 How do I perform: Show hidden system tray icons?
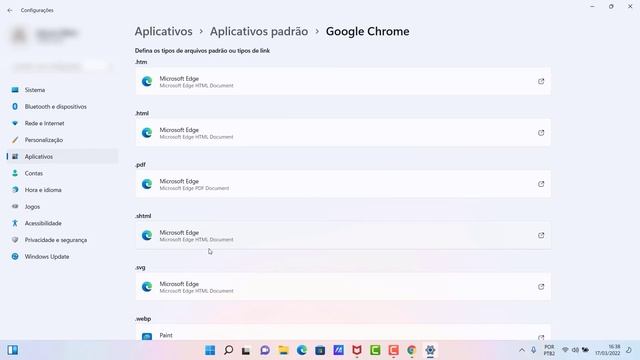pos(522,350)
